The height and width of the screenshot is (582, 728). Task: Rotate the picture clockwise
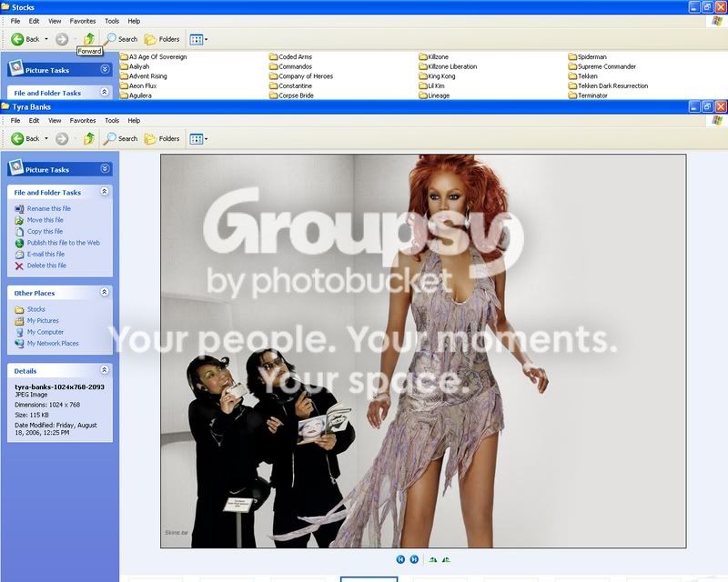[x=433, y=560]
